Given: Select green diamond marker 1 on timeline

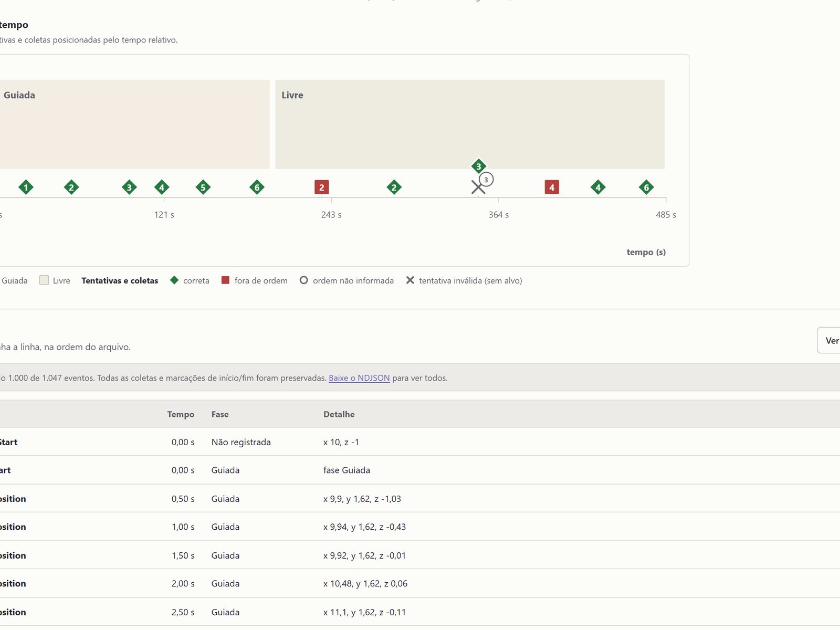Looking at the screenshot, I should pos(26,187).
